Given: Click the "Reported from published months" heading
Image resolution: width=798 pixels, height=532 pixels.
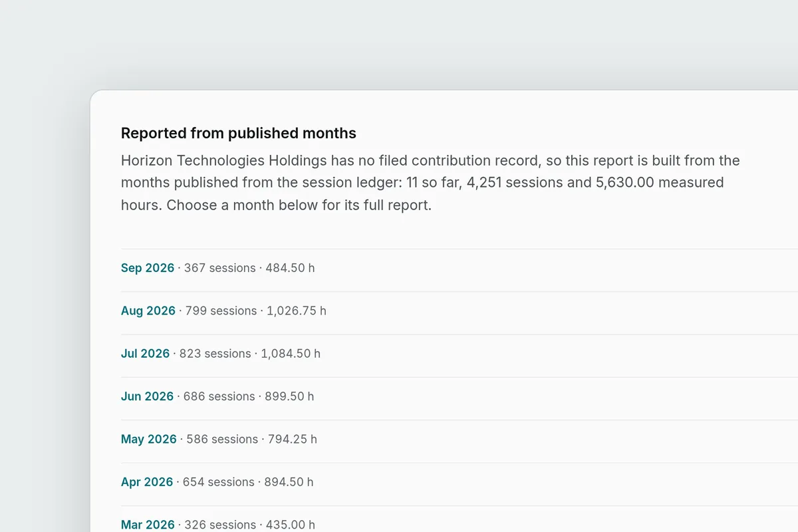Looking at the screenshot, I should tap(239, 133).
